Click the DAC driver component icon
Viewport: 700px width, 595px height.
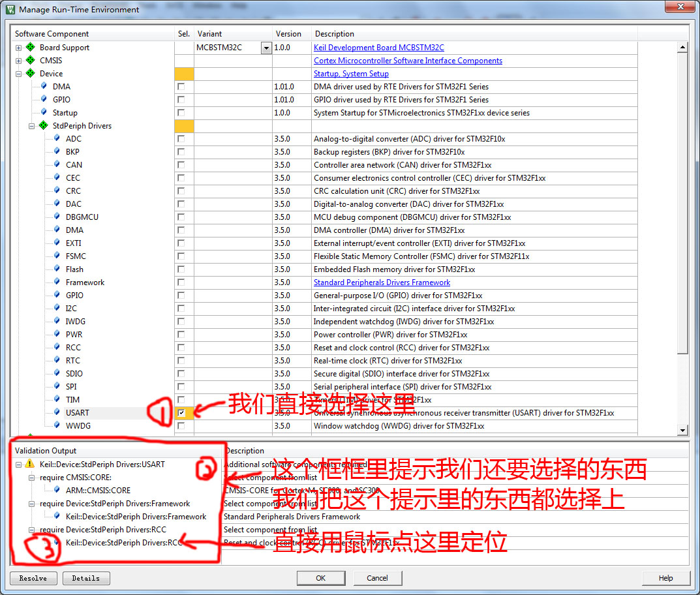pyautogui.click(x=57, y=203)
